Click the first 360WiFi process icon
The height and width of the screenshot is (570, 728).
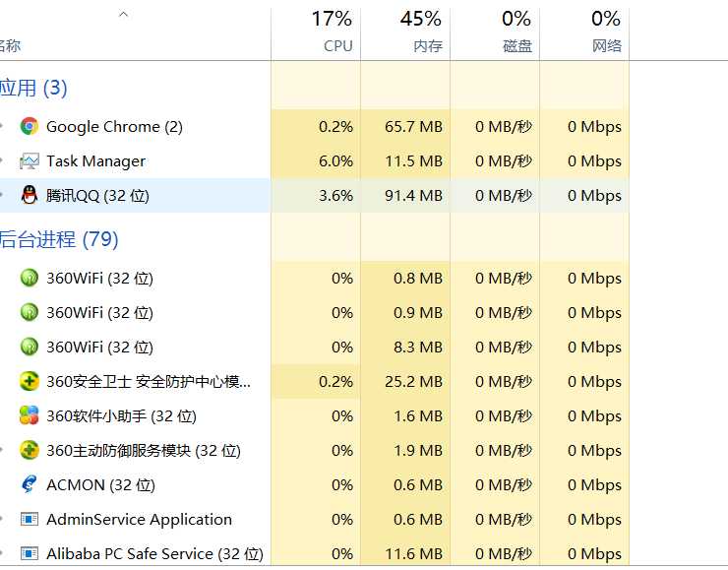coord(30,278)
